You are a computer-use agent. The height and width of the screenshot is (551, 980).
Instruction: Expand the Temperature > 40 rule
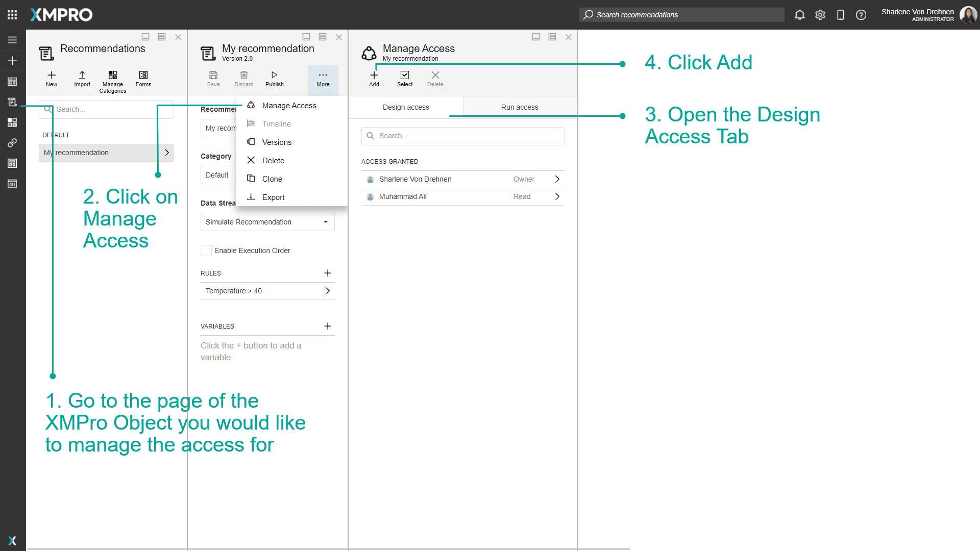coord(327,291)
